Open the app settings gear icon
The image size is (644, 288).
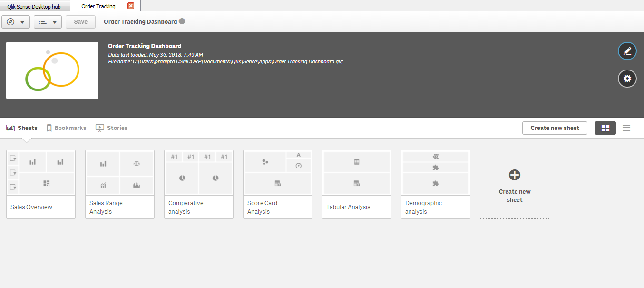(x=627, y=78)
